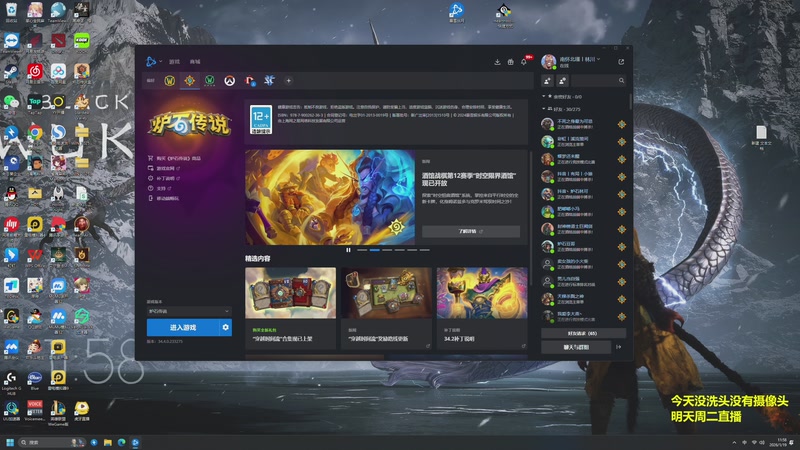Switch to the 商城 tab
The height and width of the screenshot is (450, 800).
195,62
